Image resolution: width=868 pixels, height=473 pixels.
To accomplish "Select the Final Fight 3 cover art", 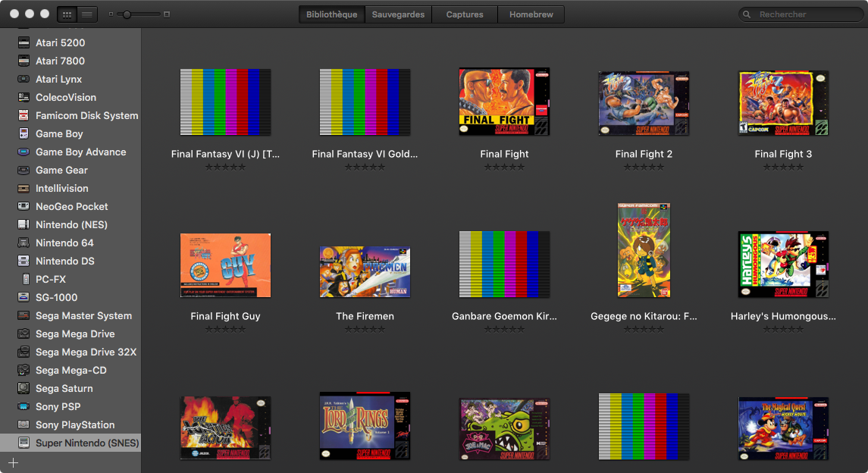I will 783,103.
